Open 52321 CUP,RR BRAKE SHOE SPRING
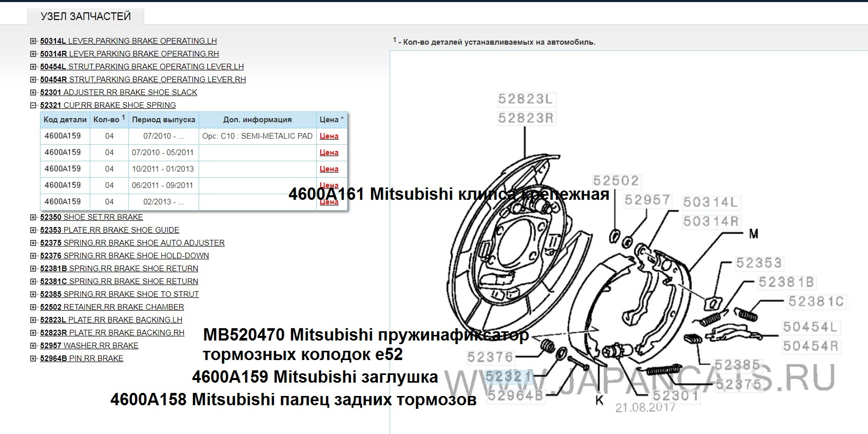 pyautogui.click(x=108, y=105)
